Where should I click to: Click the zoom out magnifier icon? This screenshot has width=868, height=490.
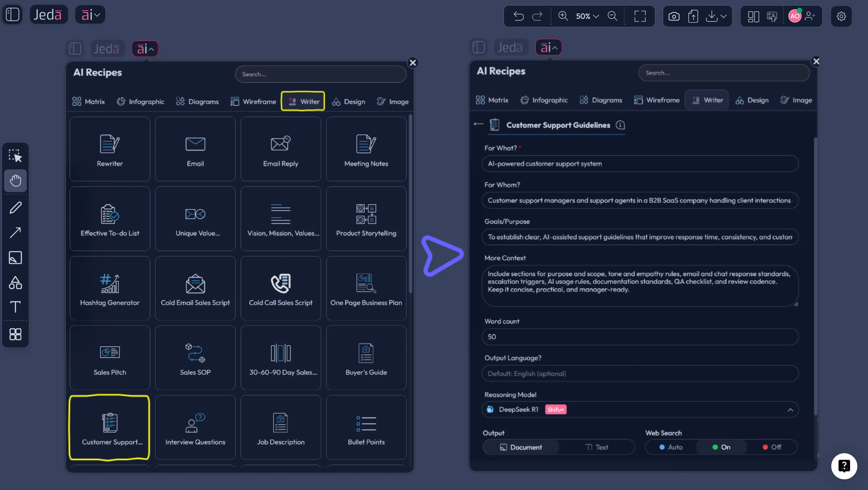(612, 16)
